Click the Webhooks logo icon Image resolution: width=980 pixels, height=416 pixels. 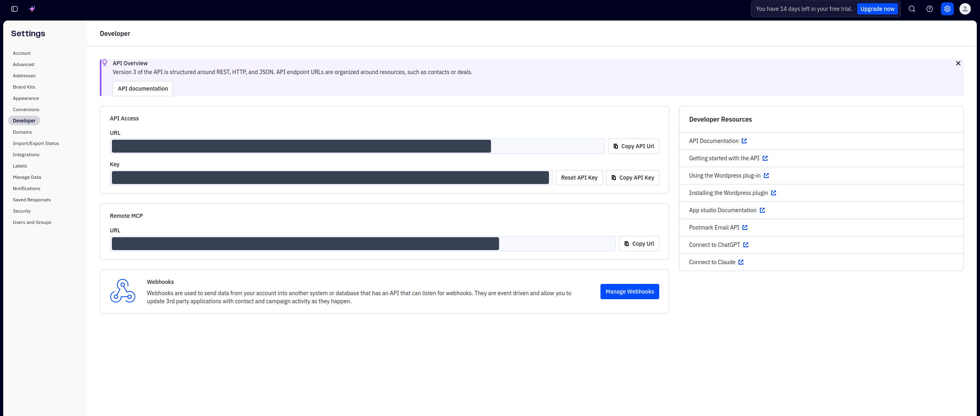pyautogui.click(x=123, y=291)
